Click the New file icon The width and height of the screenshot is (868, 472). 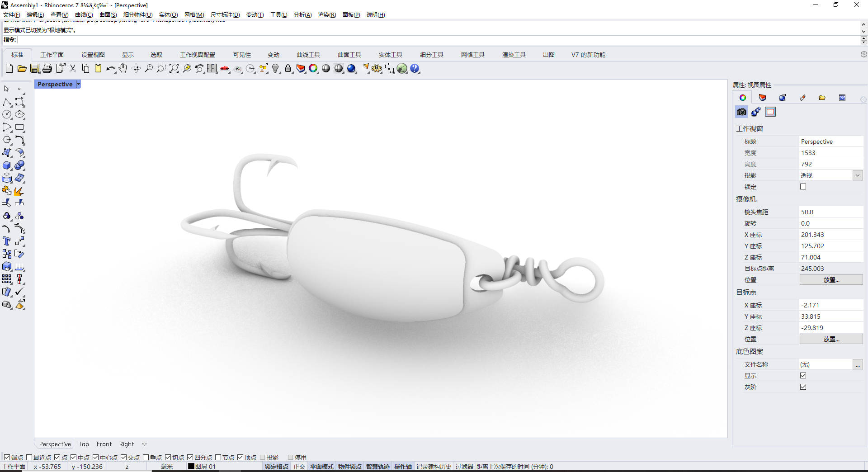click(9, 69)
